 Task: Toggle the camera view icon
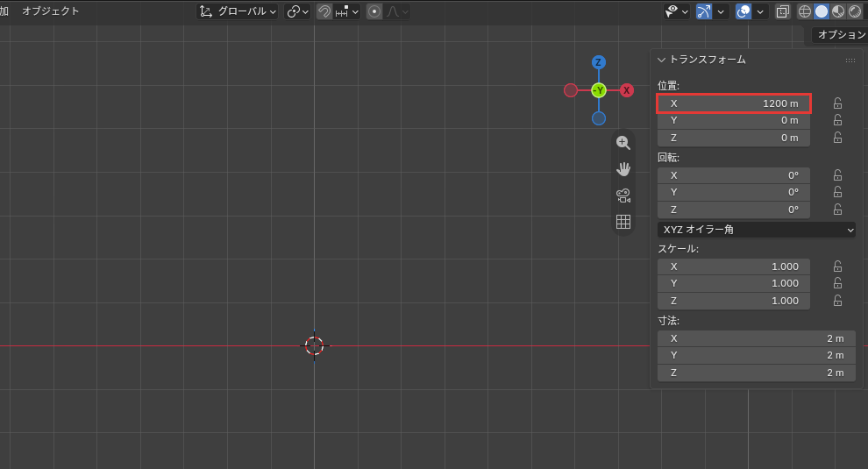click(623, 195)
